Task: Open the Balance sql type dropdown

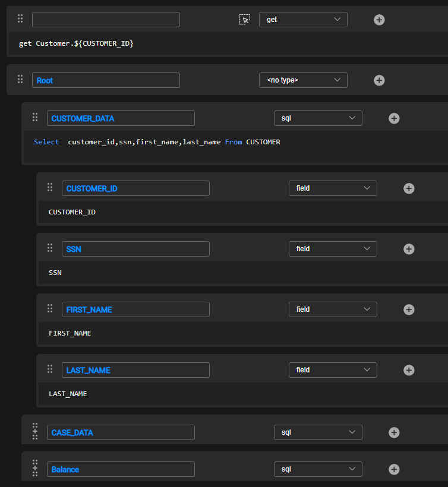Action: 318,469
